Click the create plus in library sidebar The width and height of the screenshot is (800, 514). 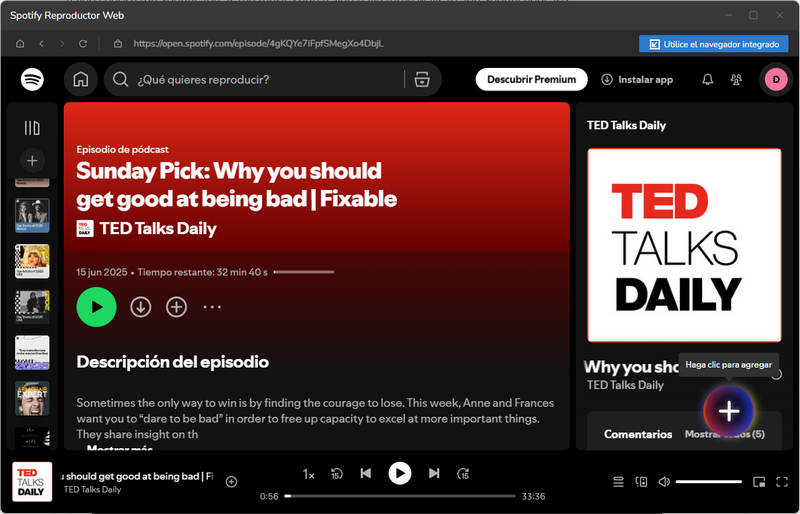(x=32, y=161)
